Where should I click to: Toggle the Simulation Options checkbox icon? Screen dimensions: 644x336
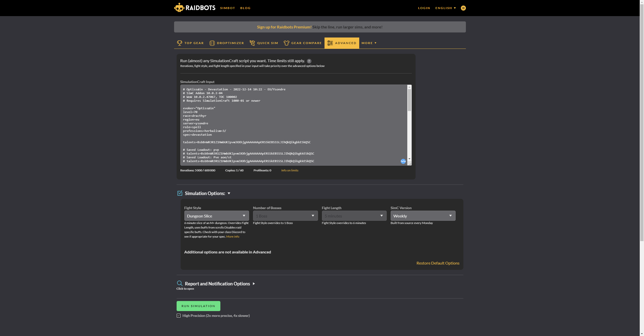point(180,193)
